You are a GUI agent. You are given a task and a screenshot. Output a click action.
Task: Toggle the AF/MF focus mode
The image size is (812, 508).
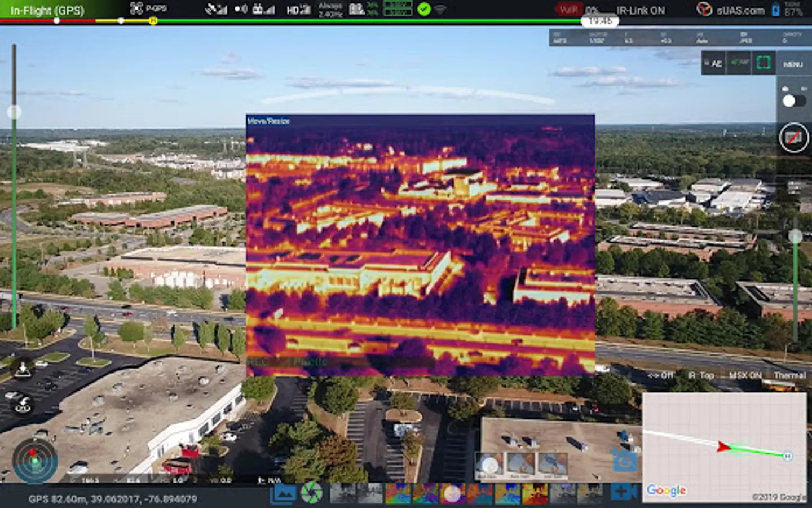pos(738,63)
